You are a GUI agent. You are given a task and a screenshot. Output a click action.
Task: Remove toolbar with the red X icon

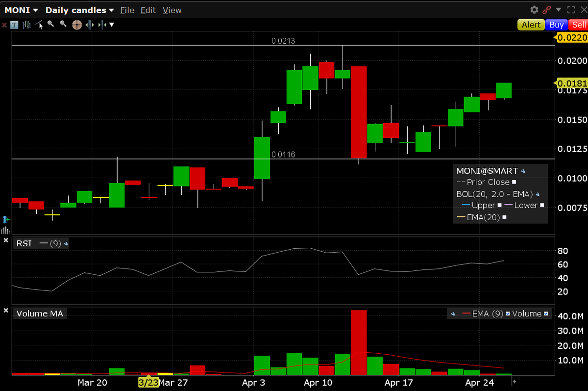point(4,25)
